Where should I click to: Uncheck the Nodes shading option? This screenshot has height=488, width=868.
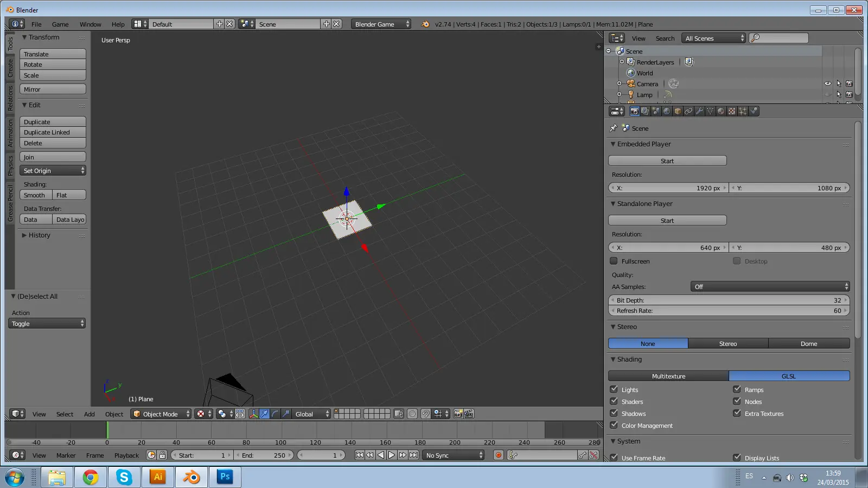[x=737, y=401]
